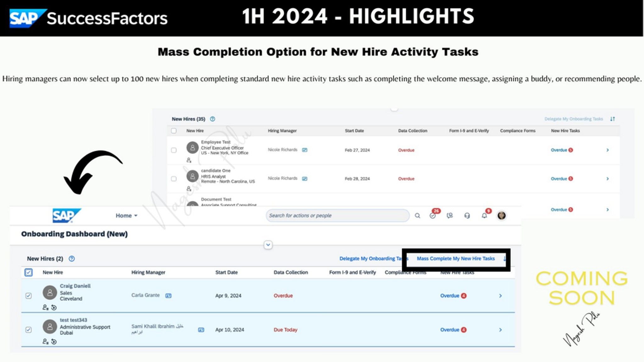The width and height of the screenshot is (644, 362).
Task: Click help icon next to New Hires (2)
Action: coord(72,259)
